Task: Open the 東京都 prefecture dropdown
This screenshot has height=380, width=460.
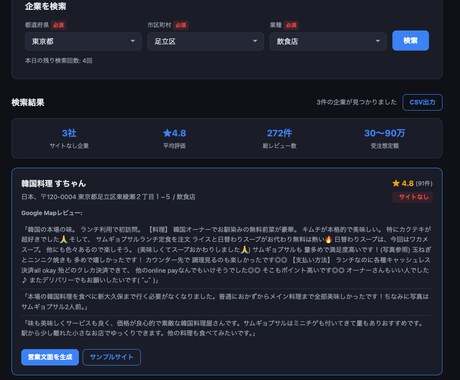Action: tap(83, 41)
